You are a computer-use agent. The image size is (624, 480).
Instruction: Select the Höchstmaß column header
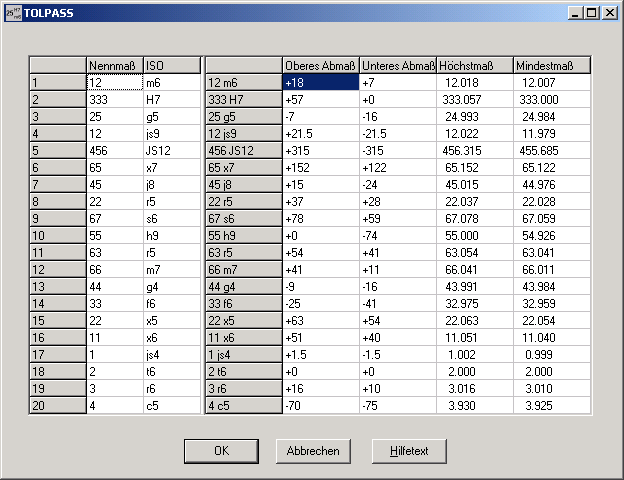(474, 65)
